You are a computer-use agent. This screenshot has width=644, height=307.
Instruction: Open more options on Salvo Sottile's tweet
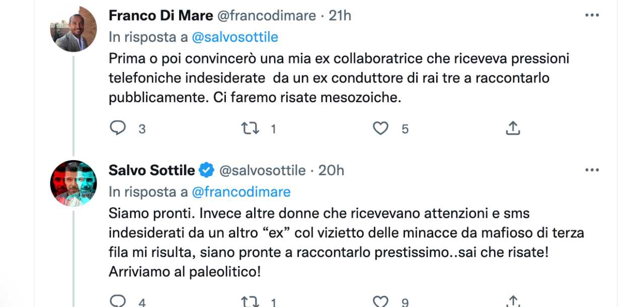tap(592, 171)
